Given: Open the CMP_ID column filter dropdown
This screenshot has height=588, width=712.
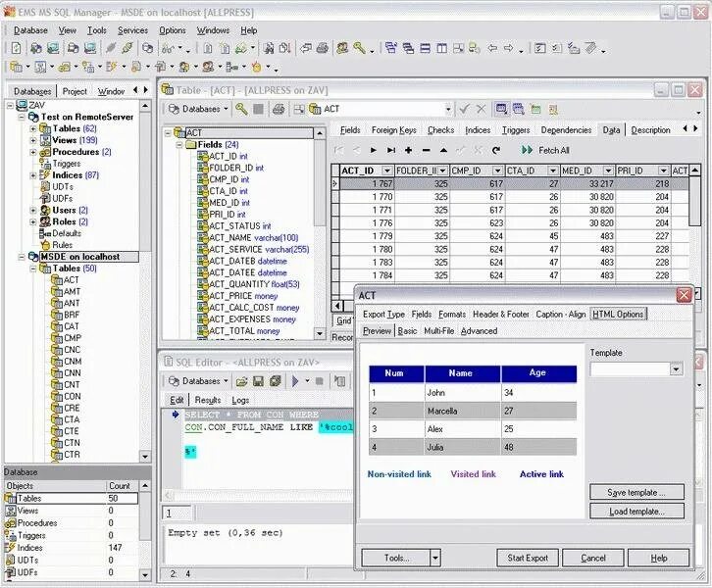Looking at the screenshot, I should [497, 171].
